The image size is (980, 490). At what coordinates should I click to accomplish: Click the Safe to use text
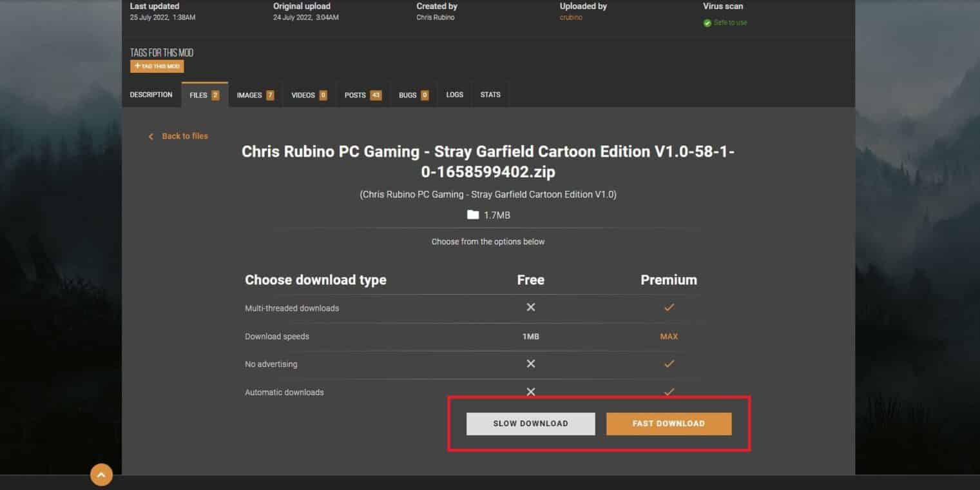[x=730, y=23]
